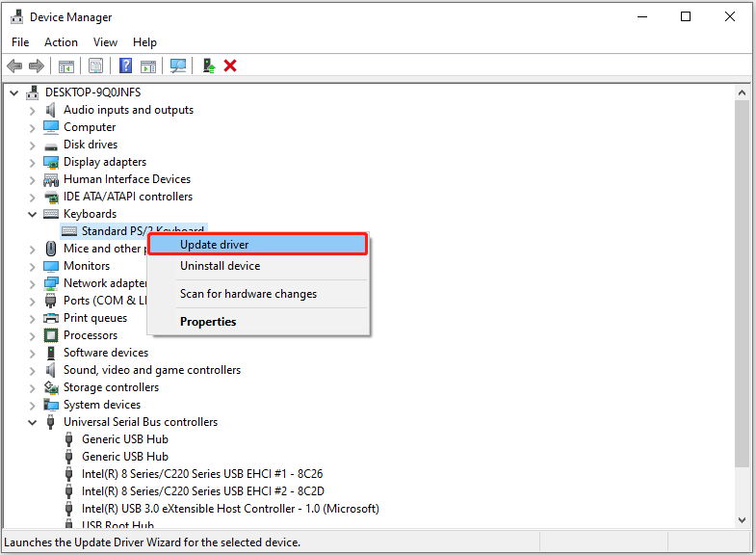Open Properties from the context menu

coord(258,322)
